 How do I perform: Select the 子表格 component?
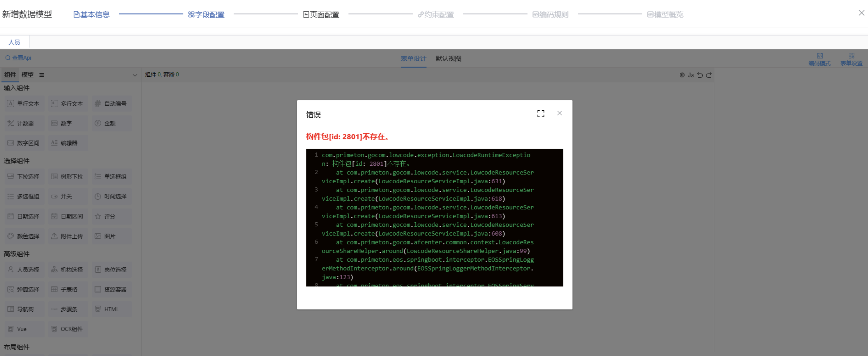68,289
